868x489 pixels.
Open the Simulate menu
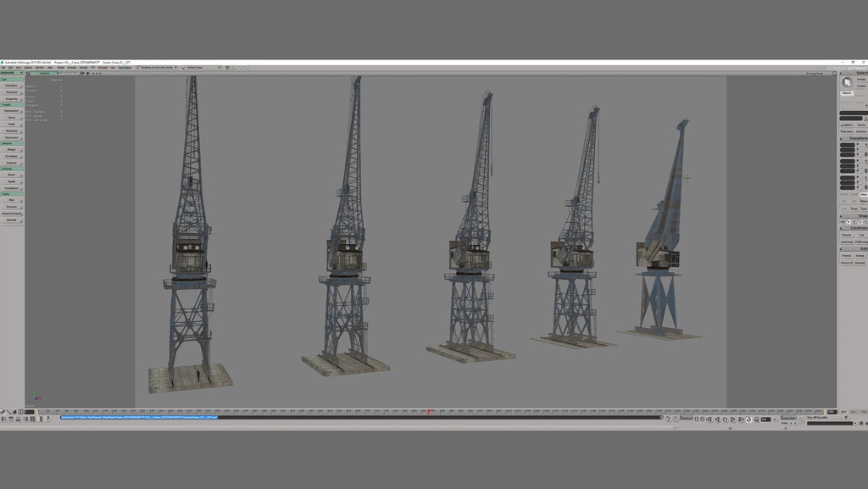pos(103,67)
